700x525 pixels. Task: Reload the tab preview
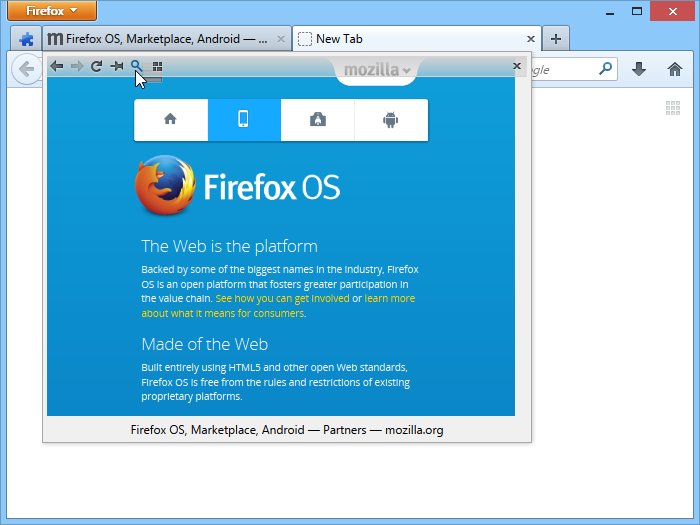[96, 67]
